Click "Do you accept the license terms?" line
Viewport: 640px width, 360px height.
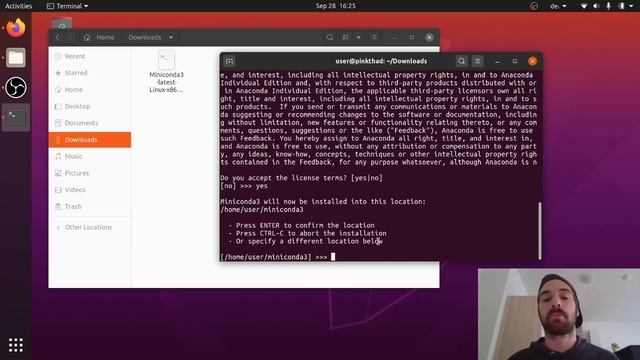tap(301, 178)
